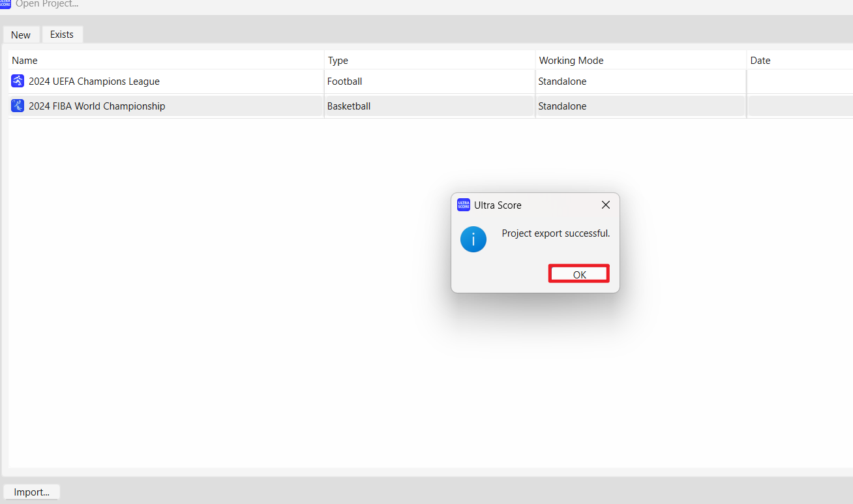Viewport: 853px width, 504px height.
Task: Click the basketball icon beside FIBA World Championship
Action: [18, 106]
